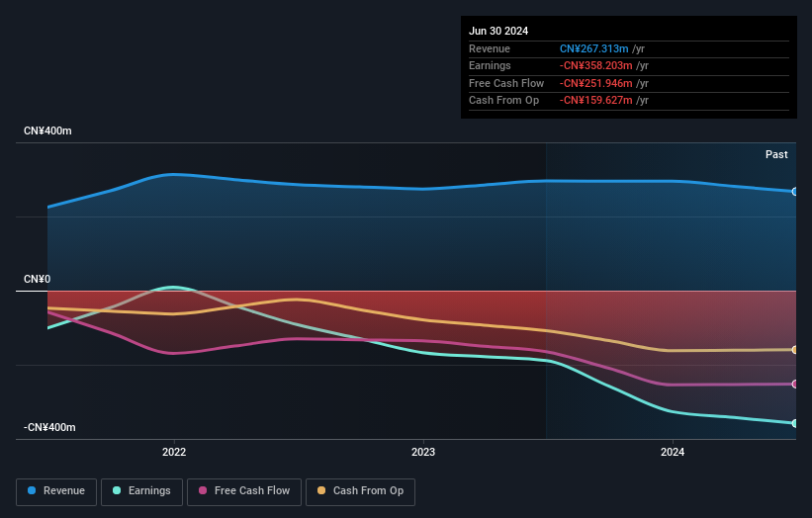The image size is (812, 518).
Task: Click the Cash From Op label in tooltip
Action: point(503,101)
